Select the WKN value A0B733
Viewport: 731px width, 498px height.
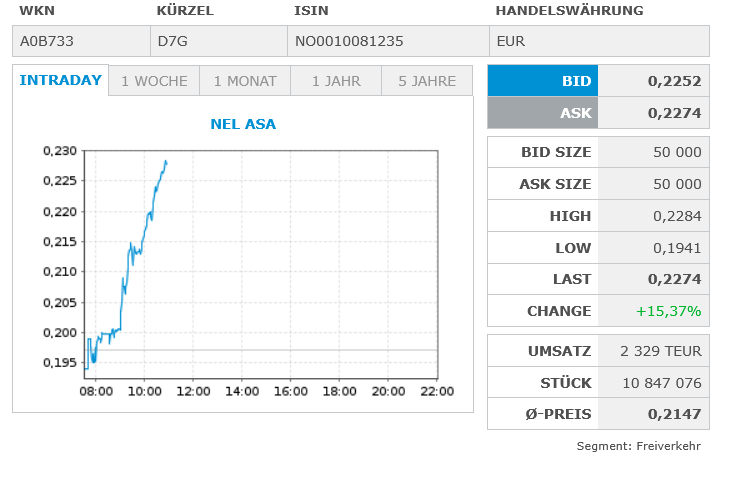point(81,41)
